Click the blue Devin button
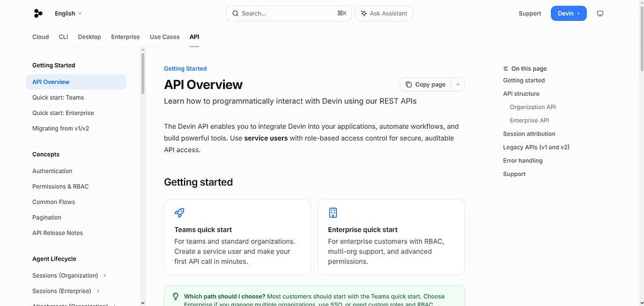Screen dimensions: 644x306 click(x=568, y=14)
